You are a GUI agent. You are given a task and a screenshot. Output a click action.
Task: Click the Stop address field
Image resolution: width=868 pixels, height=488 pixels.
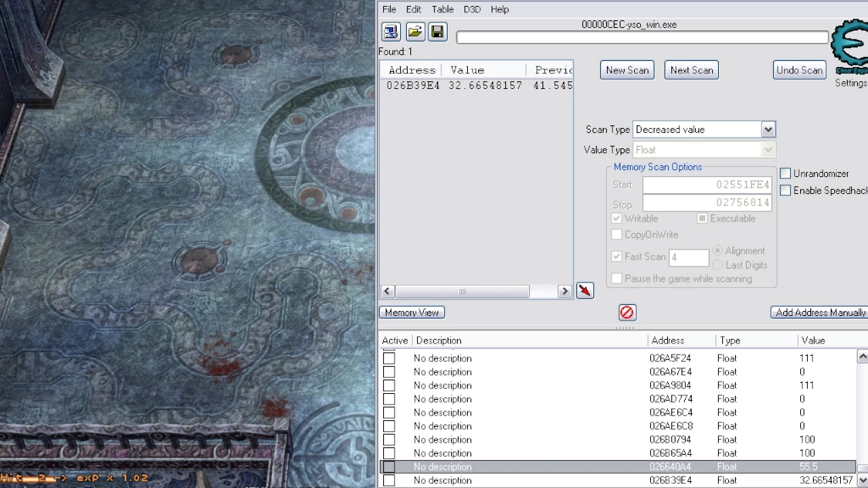pos(707,203)
